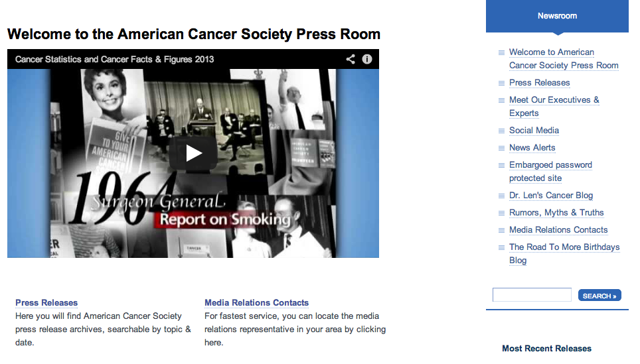Open Embargoed password protected site
This screenshot has width=640, height=364.
coord(550,172)
